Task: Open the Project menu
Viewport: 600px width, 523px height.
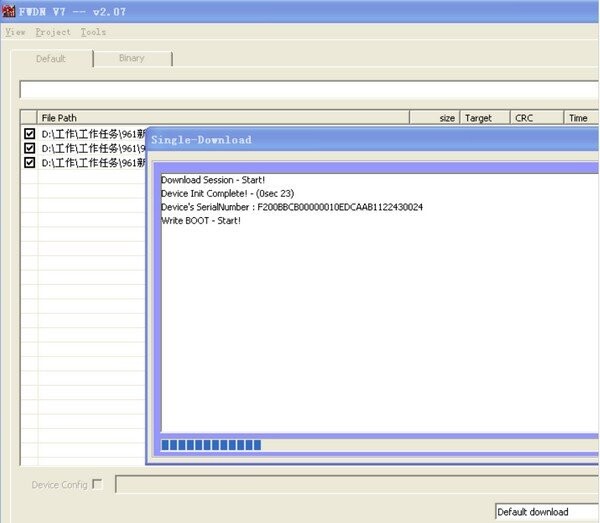Action: click(53, 32)
